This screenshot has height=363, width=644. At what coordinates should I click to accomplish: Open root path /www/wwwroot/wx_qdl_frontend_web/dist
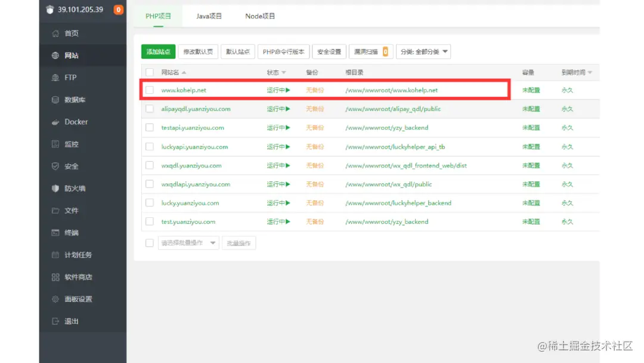pyautogui.click(x=406, y=165)
